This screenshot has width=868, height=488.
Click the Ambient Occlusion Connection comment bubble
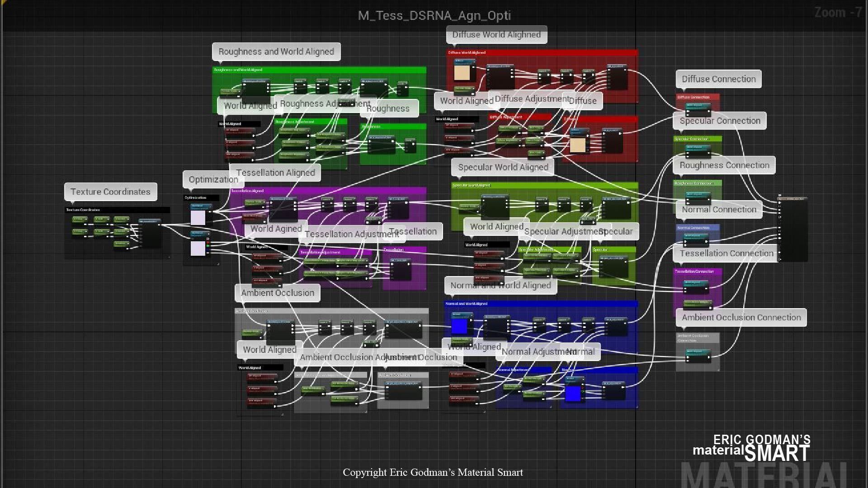click(741, 318)
